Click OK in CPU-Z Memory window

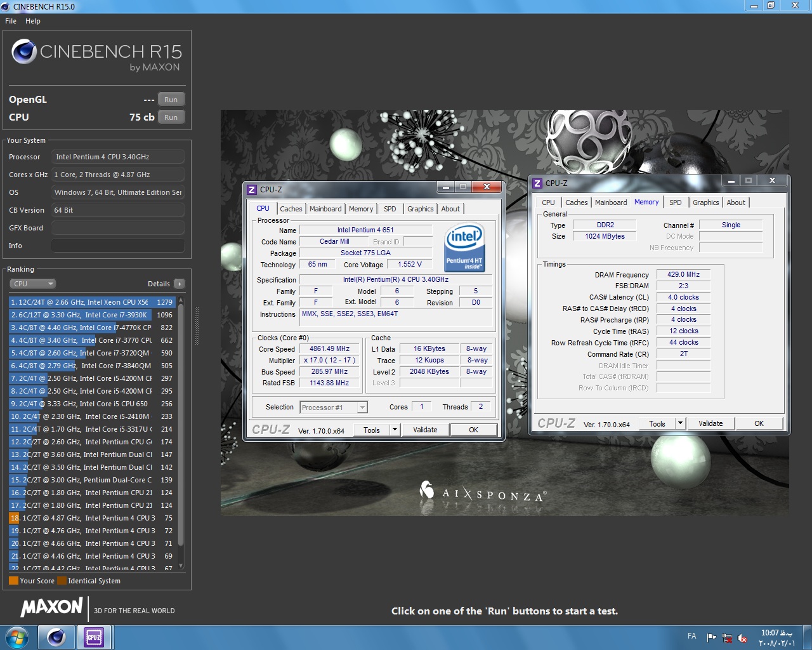[759, 423]
